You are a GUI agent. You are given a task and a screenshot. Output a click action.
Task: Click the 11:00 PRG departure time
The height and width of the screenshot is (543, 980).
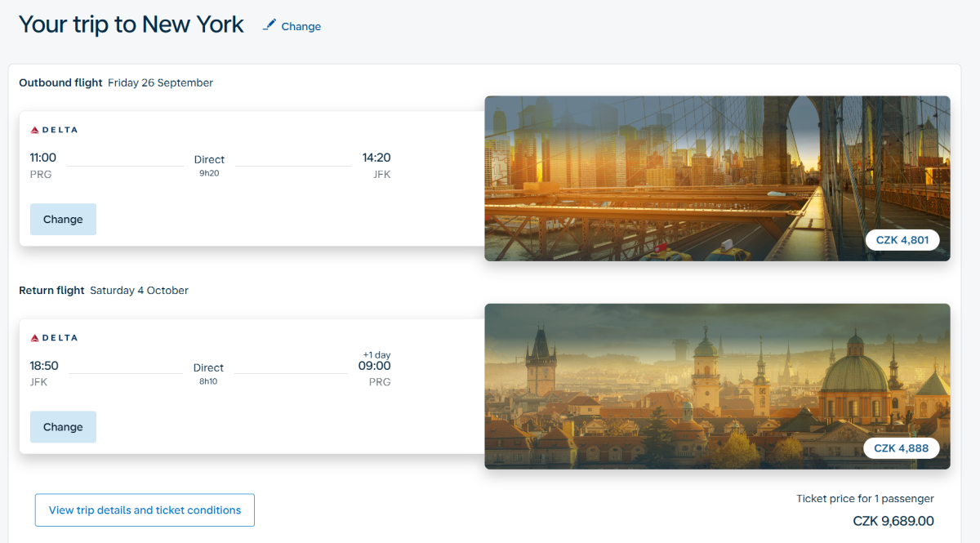(x=43, y=165)
